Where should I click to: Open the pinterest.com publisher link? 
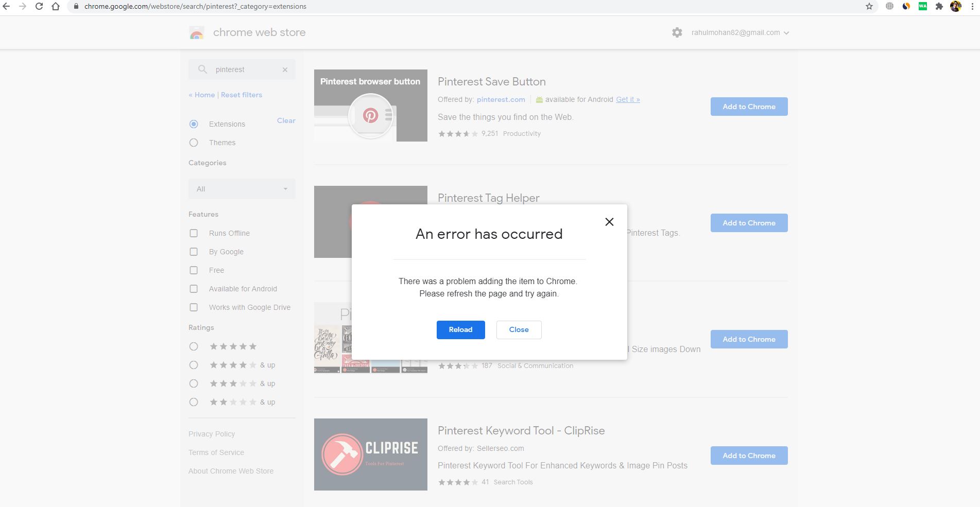click(x=501, y=99)
